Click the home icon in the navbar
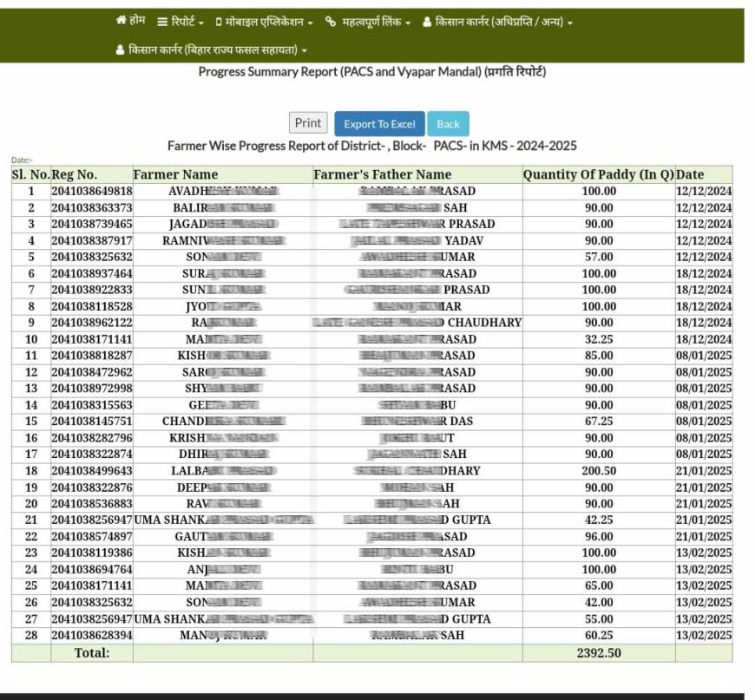 point(121,21)
